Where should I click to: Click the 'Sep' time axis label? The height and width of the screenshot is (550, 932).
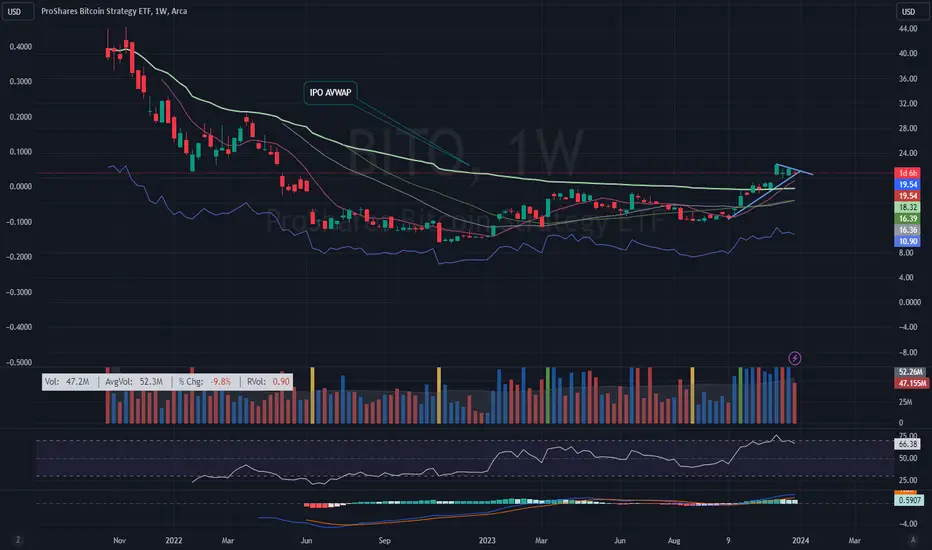[x=385, y=540]
